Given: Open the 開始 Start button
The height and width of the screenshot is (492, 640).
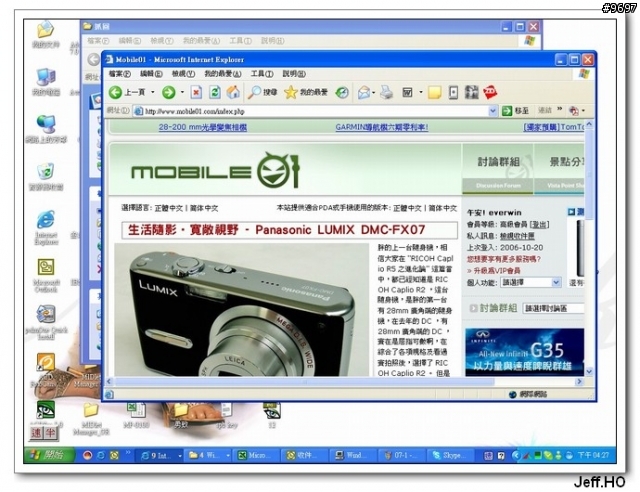Looking at the screenshot, I should click(49, 455).
